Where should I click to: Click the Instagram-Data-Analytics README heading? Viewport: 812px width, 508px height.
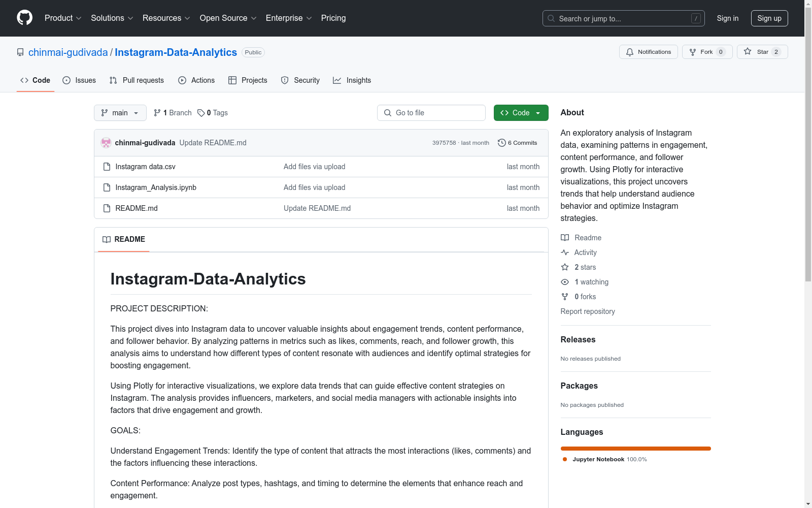click(x=208, y=279)
